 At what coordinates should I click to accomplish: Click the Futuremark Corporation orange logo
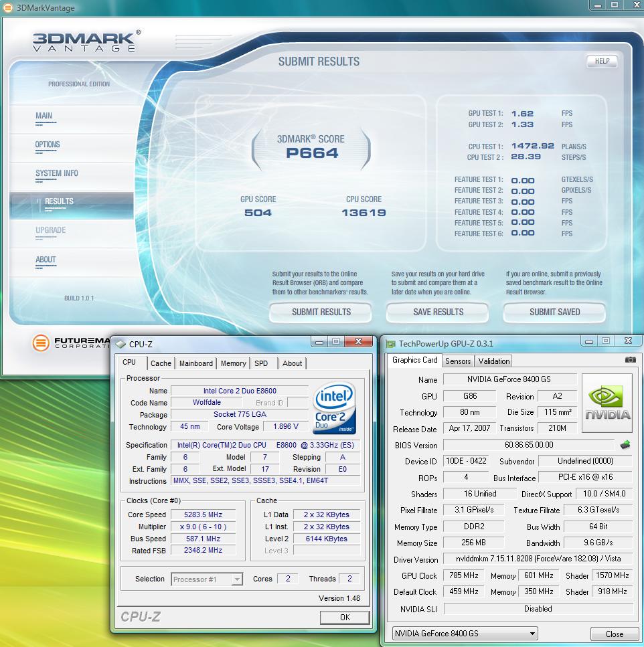coord(41,343)
